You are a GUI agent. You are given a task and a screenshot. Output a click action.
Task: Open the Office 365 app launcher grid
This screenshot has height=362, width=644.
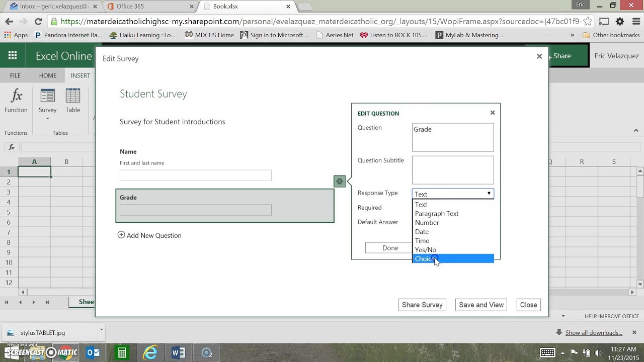pyautogui.click(x=13, y=56)
